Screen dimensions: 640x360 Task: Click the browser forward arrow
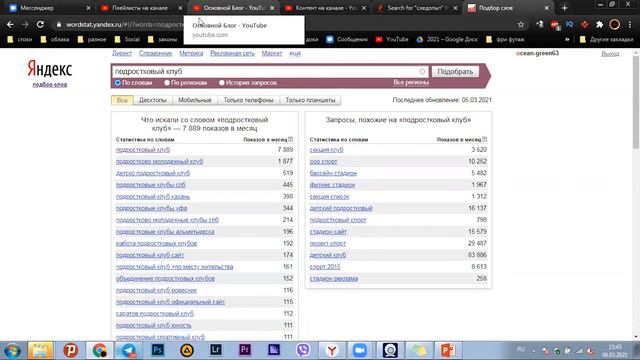[25, 24]
